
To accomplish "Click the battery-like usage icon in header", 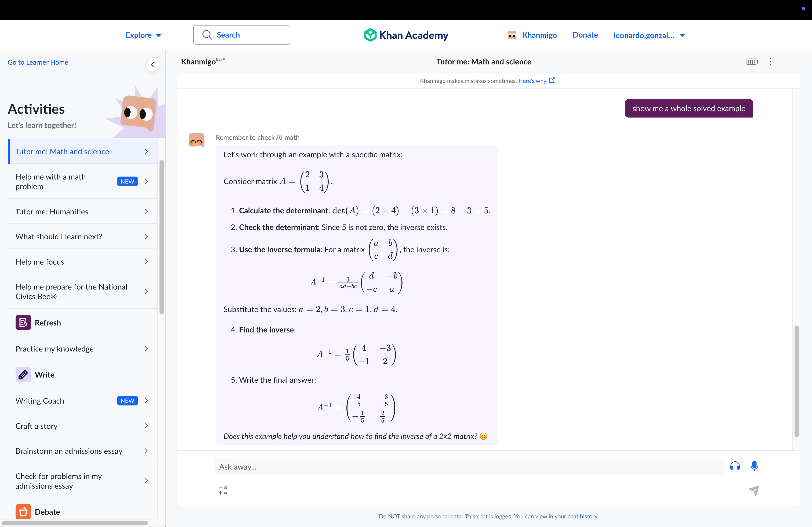I will click(x=752, y=62).
